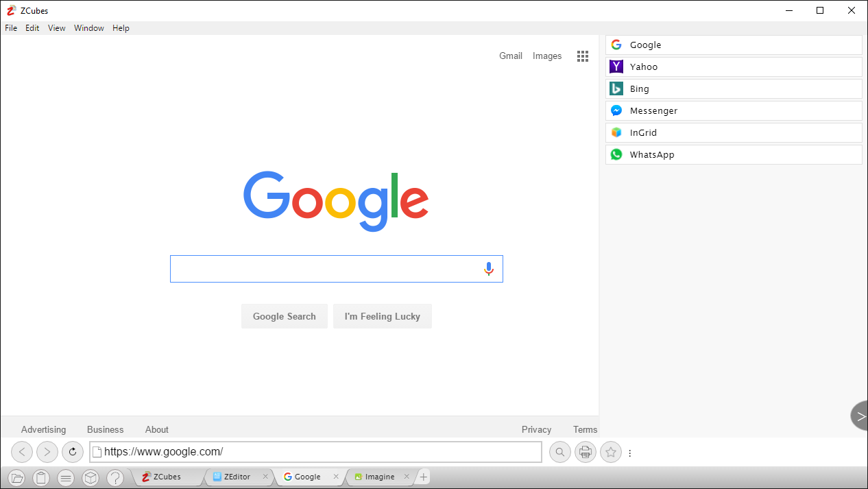Click the ZCubes logo in the title bar
This screenshot has width=868, height=489.
(11, 10)
